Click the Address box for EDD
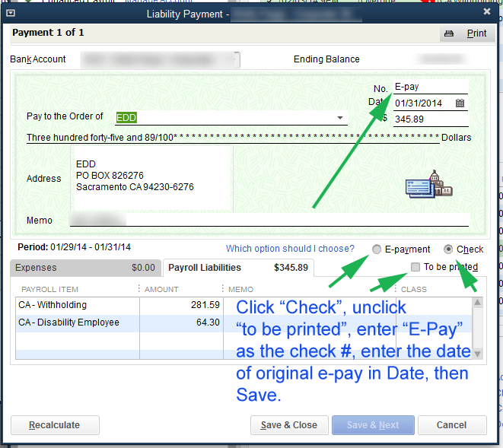The width and height of the screenshot is (503, 448). click(151, 179)
